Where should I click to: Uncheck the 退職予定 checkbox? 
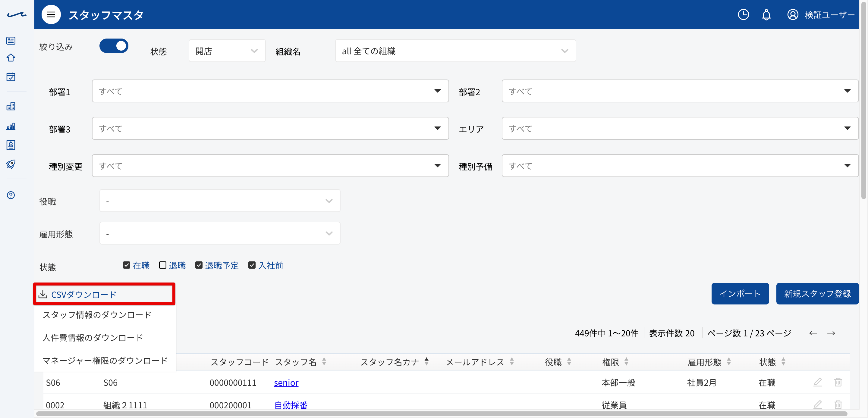click(x=199, y=265)
